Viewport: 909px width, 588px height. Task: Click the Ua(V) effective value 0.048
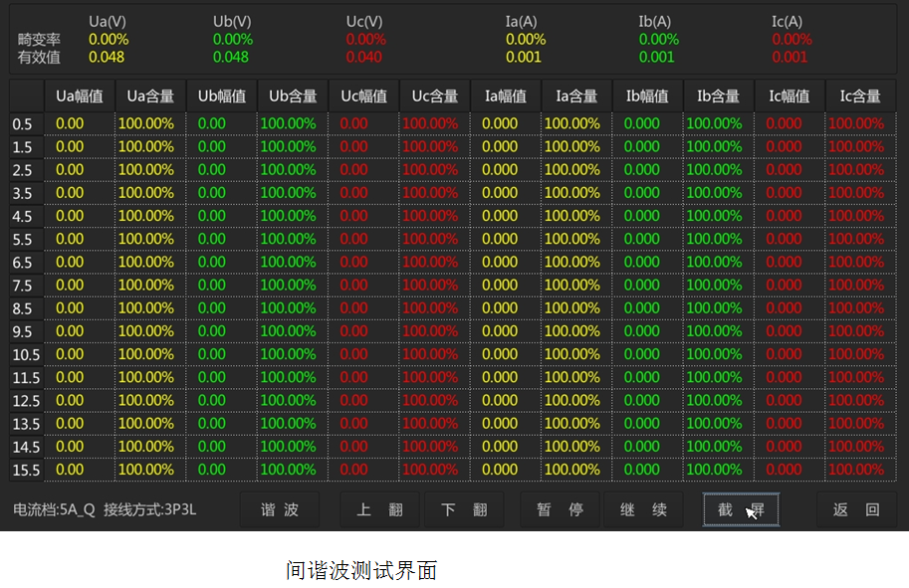click(x=107, y=57)
